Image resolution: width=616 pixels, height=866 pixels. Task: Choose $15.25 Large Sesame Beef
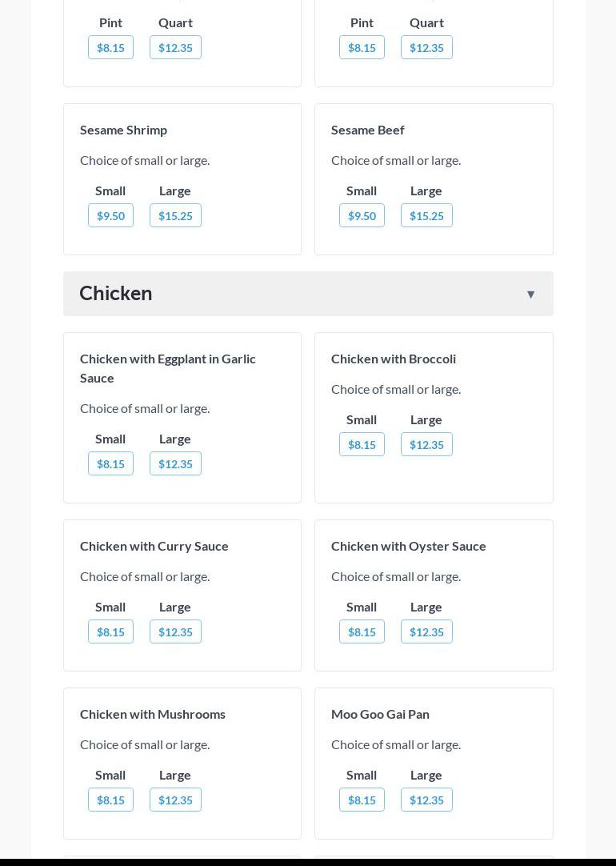[x=426, y=216]
